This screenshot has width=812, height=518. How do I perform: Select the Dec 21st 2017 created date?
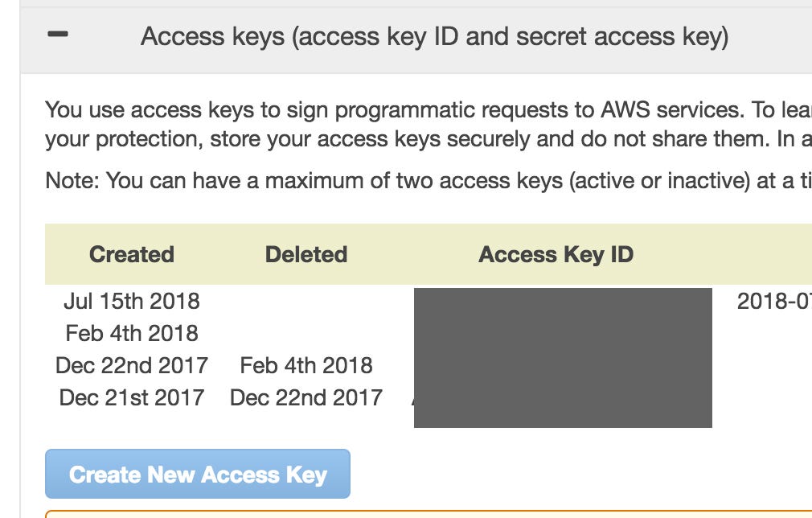[132, 397]
